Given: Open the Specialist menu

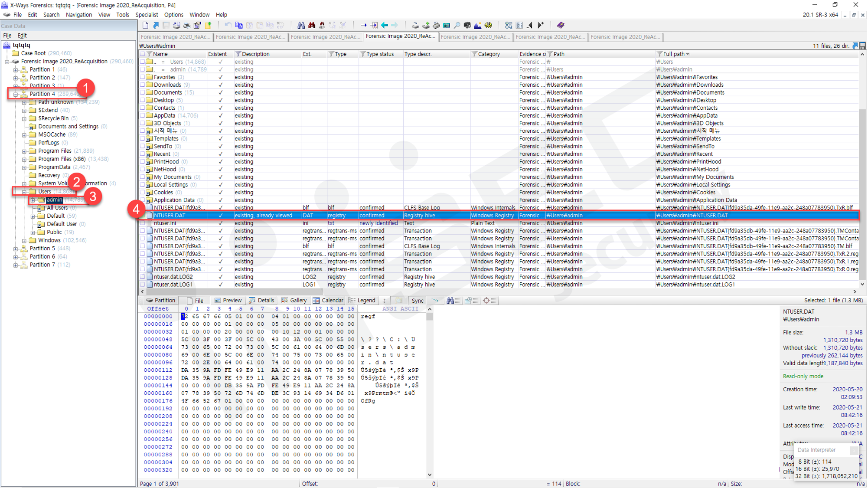Looking at the screenshot, I should click(147, 14).
